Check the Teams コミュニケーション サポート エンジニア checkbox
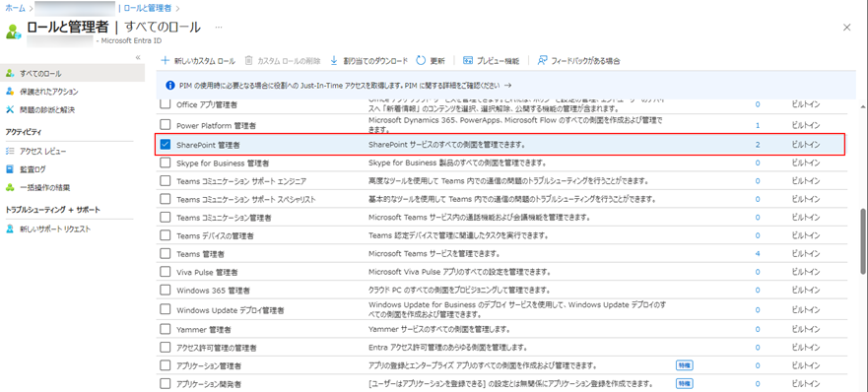Viewport: 868px width, 392px height. [165, 181]
